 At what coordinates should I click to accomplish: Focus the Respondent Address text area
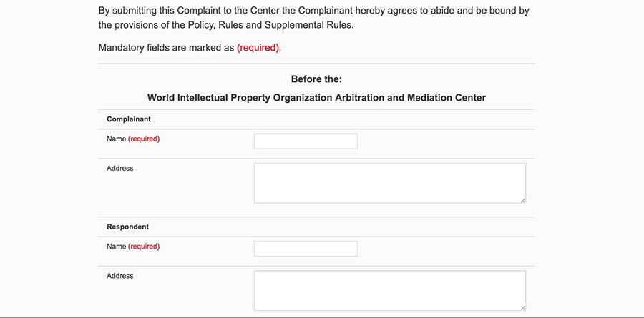tap(389, 289)
